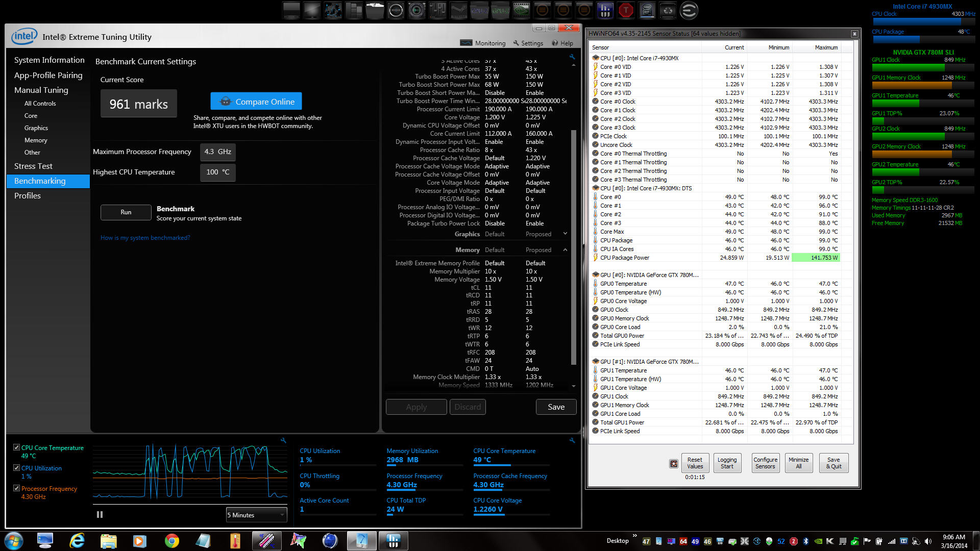Run the benchmark
980x551 pixels.
click(126, 212)
